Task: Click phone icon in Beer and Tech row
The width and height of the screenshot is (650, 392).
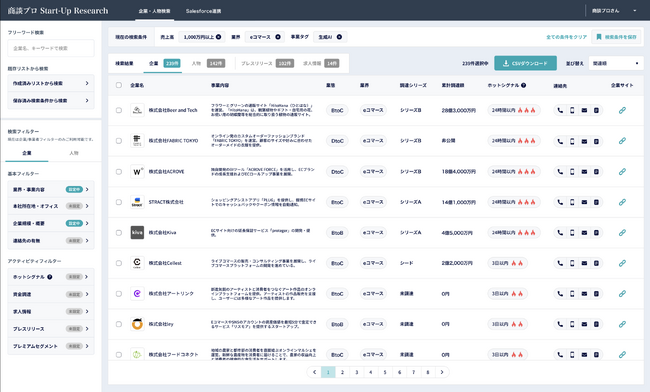Action: [560, 110]
